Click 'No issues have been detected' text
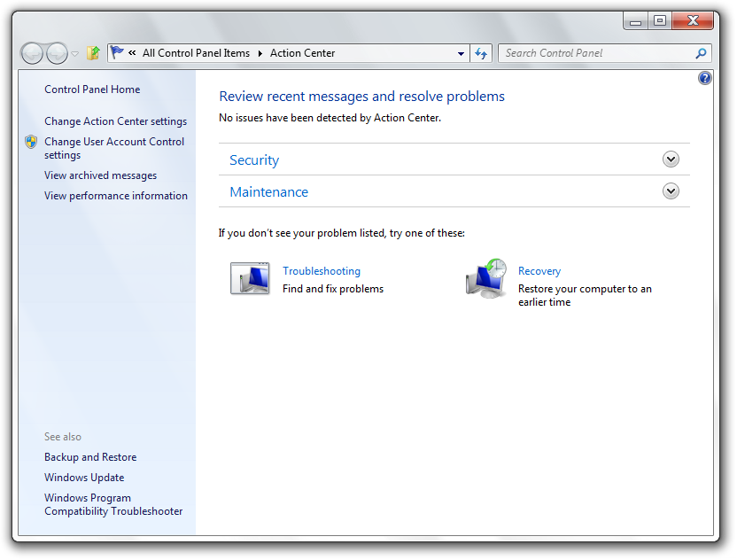The width and height of the screenshot is (737, 560). click(x=330, y=118)
